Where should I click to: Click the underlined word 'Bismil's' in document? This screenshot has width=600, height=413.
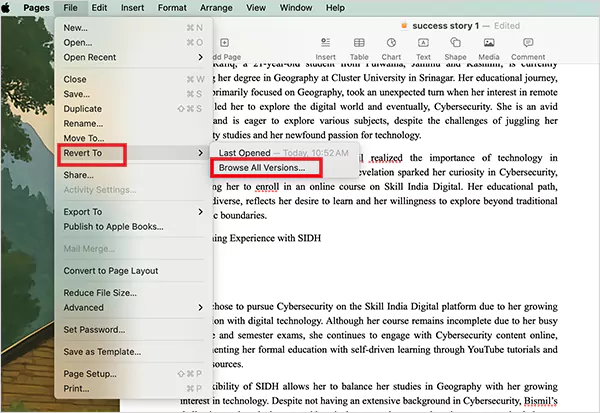[x=541, y=401]
